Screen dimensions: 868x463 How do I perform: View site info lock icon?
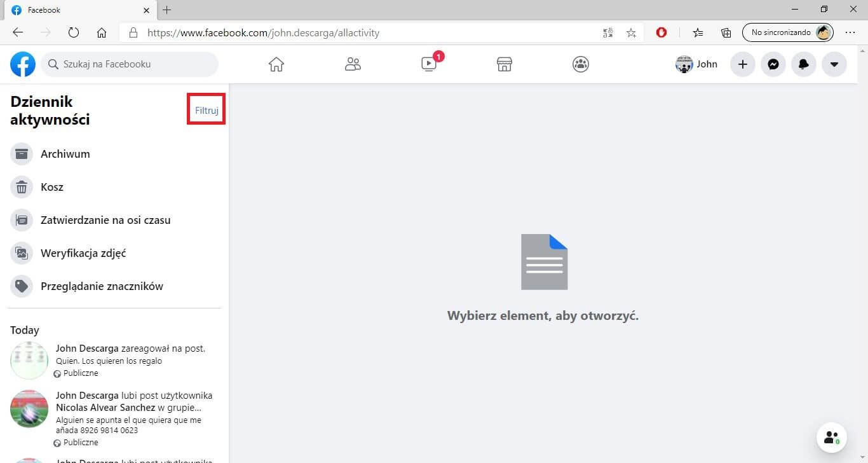click(133, 32)
